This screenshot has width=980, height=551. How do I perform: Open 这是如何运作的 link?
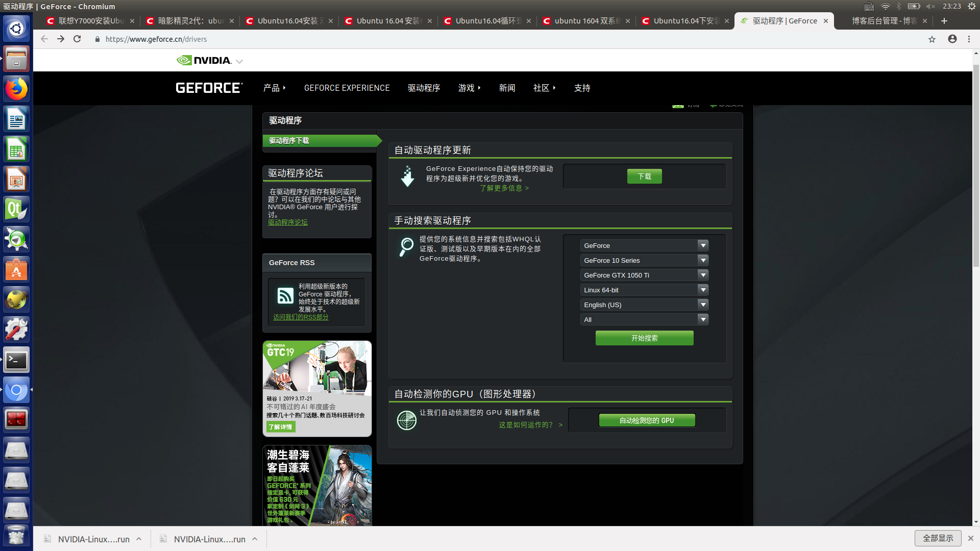530,424
